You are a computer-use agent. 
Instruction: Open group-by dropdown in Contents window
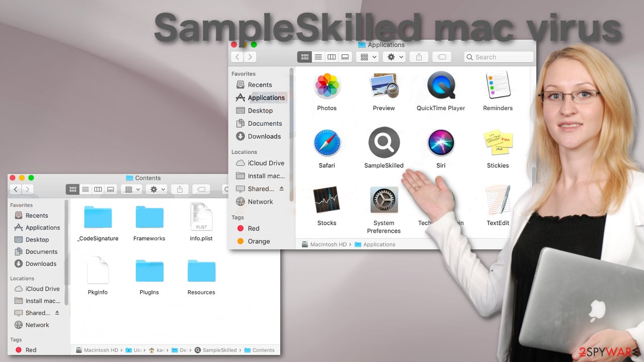[131, 190]
